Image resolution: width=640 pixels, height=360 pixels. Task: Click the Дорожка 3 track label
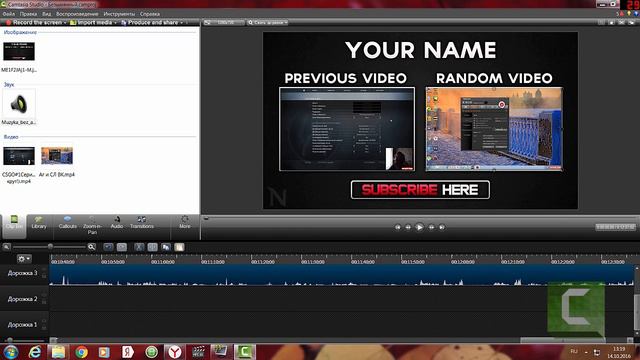[22, 273]
